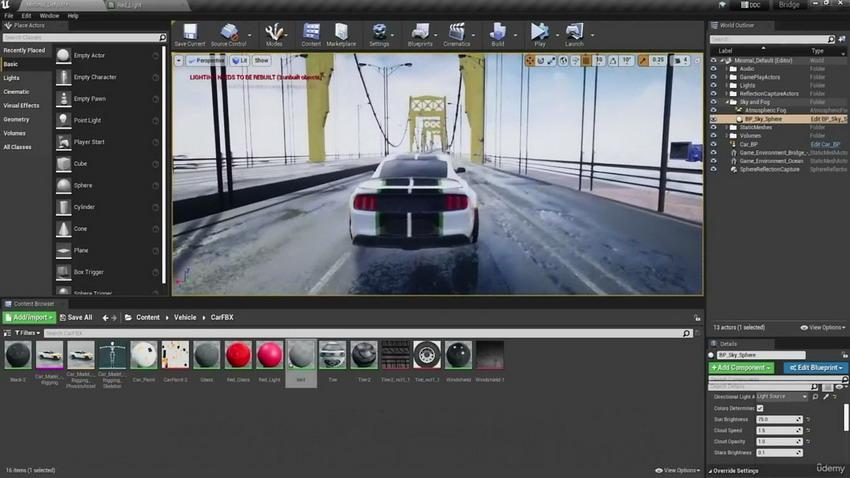850x478 pixels.
Task: Hide the Atmospheric Fog actor
Action: pyautogui.click(x=713, y=110)
